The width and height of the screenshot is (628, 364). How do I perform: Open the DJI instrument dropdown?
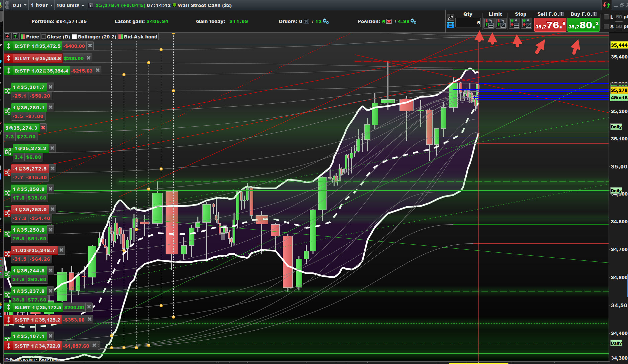pyautogui.click(x=19, y=5)
